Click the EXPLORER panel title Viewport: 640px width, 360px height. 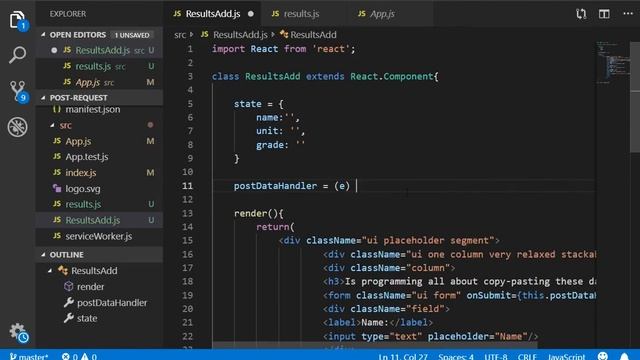[68, 14]
